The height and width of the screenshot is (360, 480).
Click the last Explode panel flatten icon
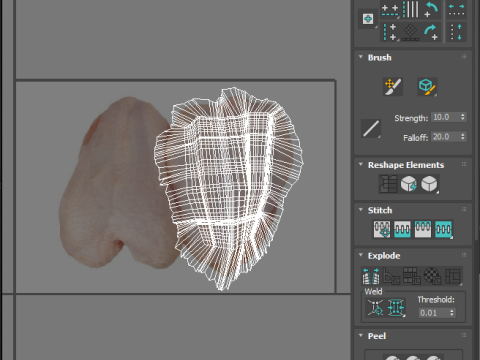pyautogui.click(x=453, y=276)
